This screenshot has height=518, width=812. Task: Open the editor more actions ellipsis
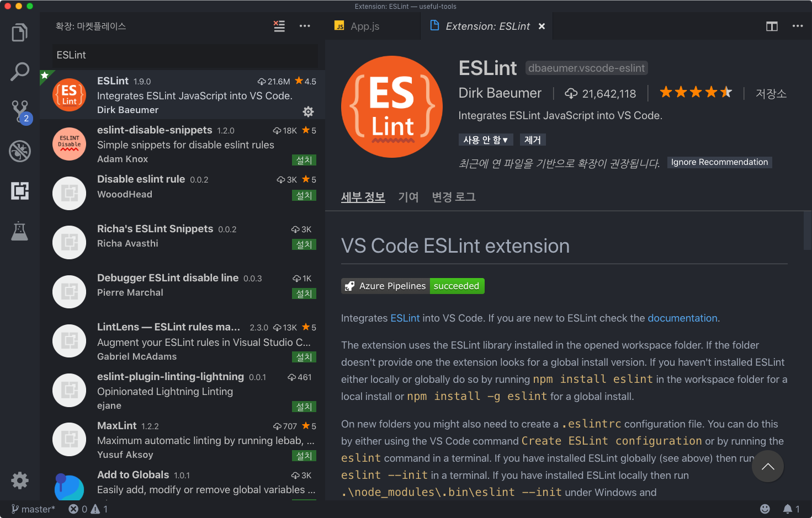798,26
